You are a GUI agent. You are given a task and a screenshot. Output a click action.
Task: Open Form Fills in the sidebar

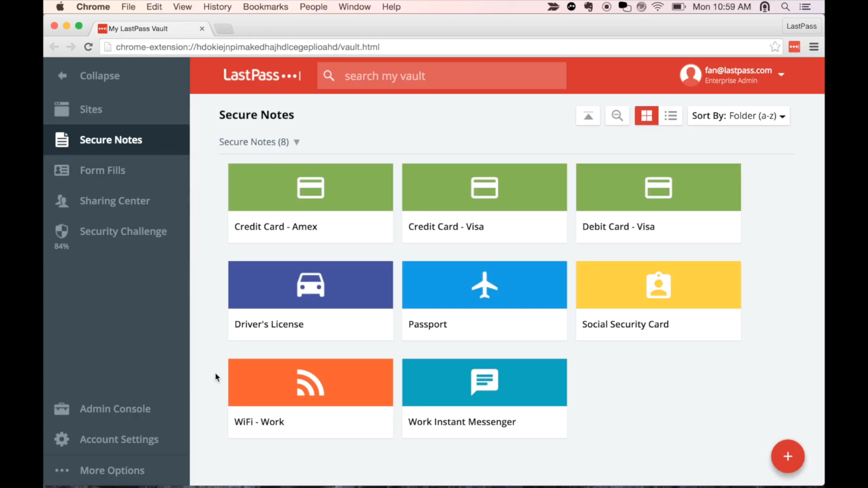102,170
